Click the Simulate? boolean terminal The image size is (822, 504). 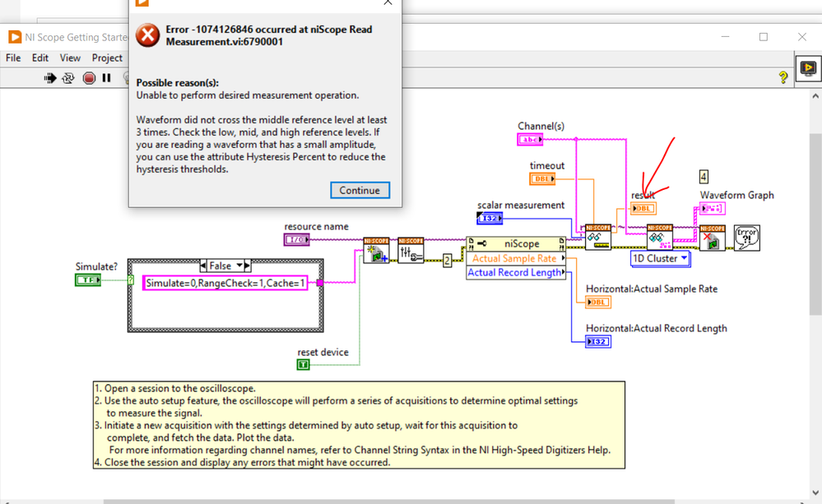(x=87, y=280)
